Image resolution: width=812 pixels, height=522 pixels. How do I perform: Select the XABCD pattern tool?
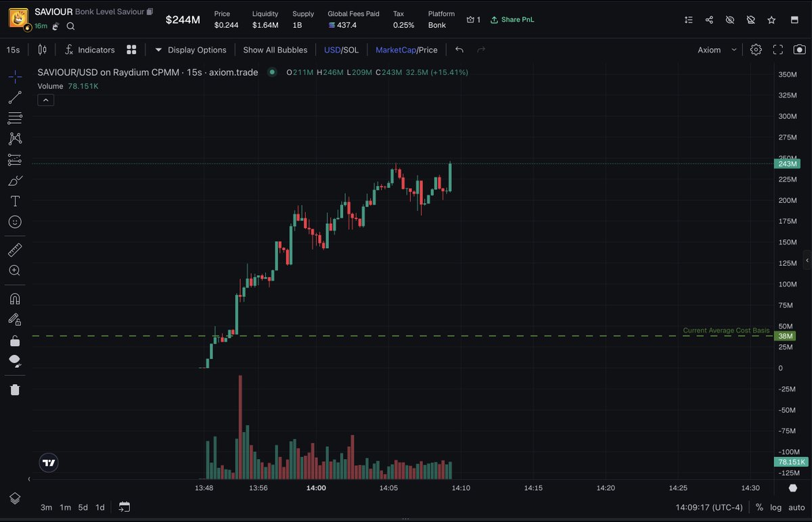[x=15, y=139]
